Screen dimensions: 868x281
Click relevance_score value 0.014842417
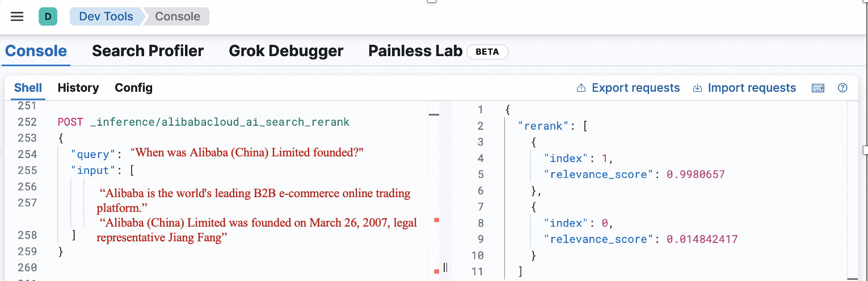702,239
